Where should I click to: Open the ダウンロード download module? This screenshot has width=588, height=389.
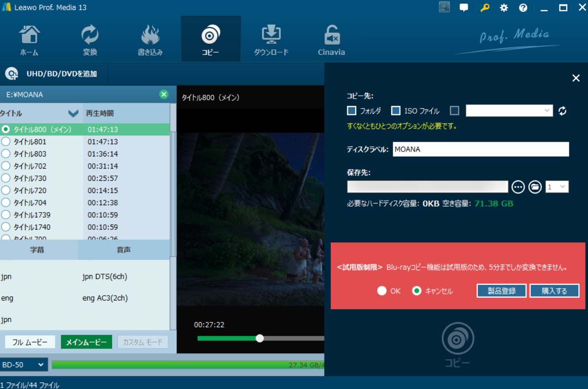(x=271, y=40)
